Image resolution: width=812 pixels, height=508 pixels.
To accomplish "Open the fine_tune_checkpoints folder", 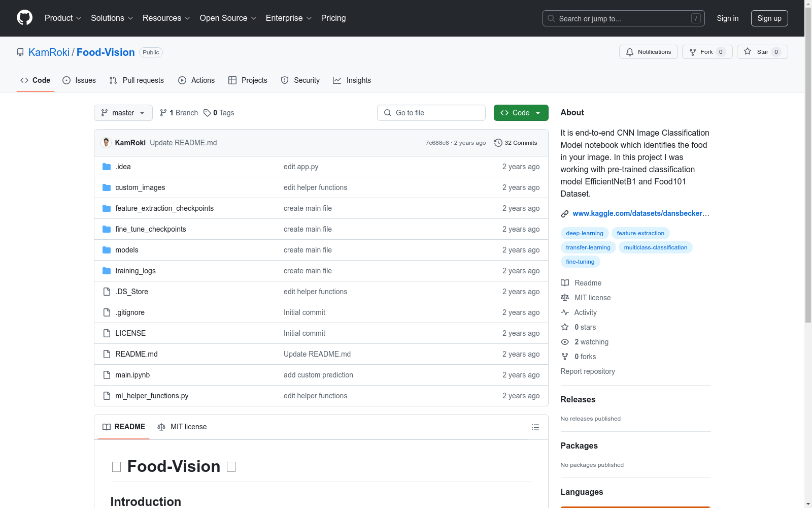I will point(151,229).
